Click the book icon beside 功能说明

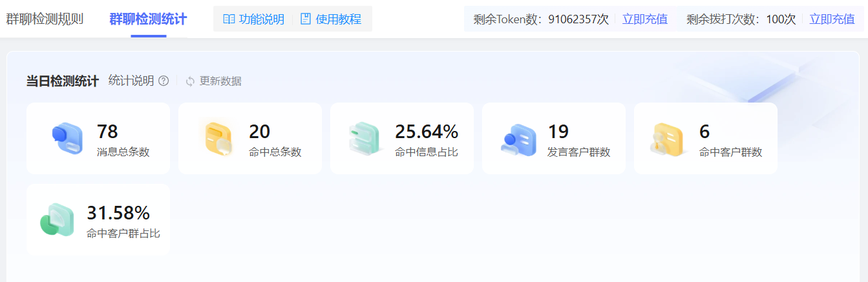229,19
